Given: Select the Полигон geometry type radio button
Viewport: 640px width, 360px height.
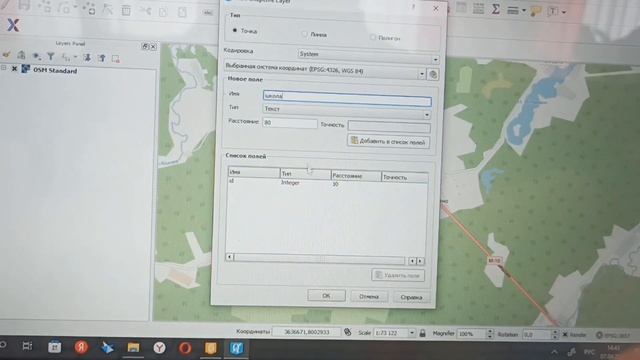Looking at the screenshot, I should [x=372, y=37].
